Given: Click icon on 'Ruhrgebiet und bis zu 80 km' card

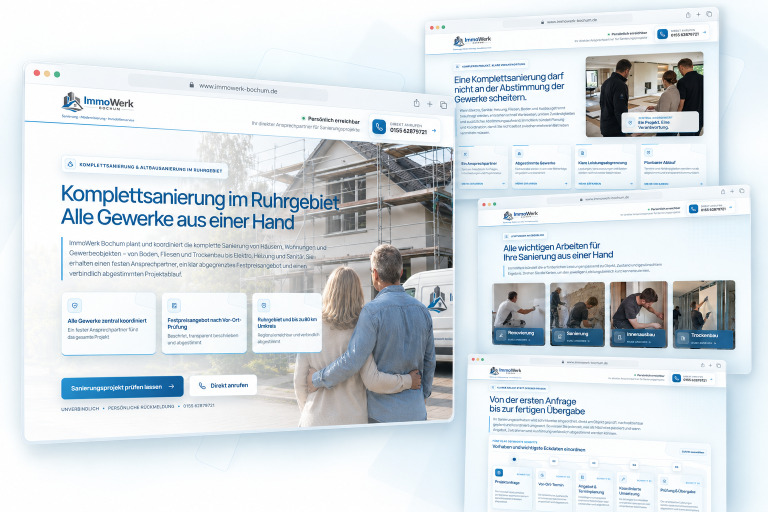Looking at the screenshot, I should 264,306.
